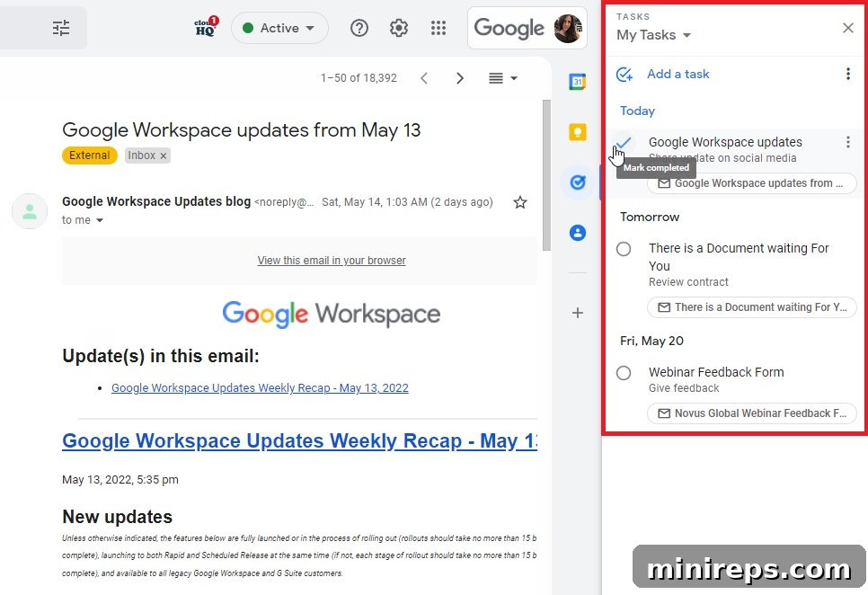
Task: Click the email date Sat, May 14
Action: [407, 202]
